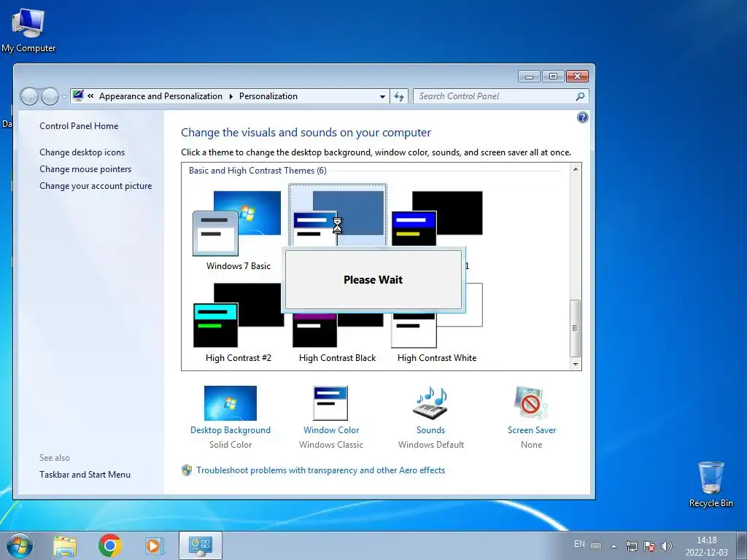747x560 pixels.
Task: Click the Show desktop strip
Action: click(x=741, y=545)
